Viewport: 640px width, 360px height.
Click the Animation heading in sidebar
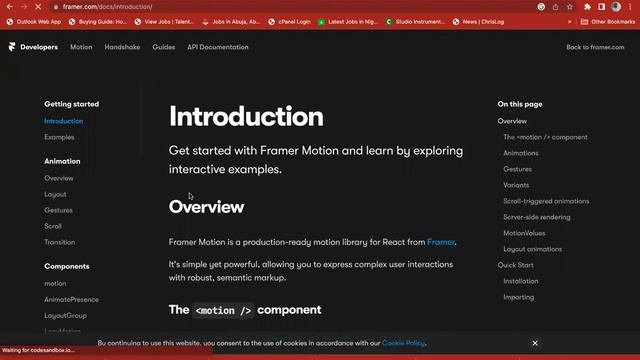[62, 161]
